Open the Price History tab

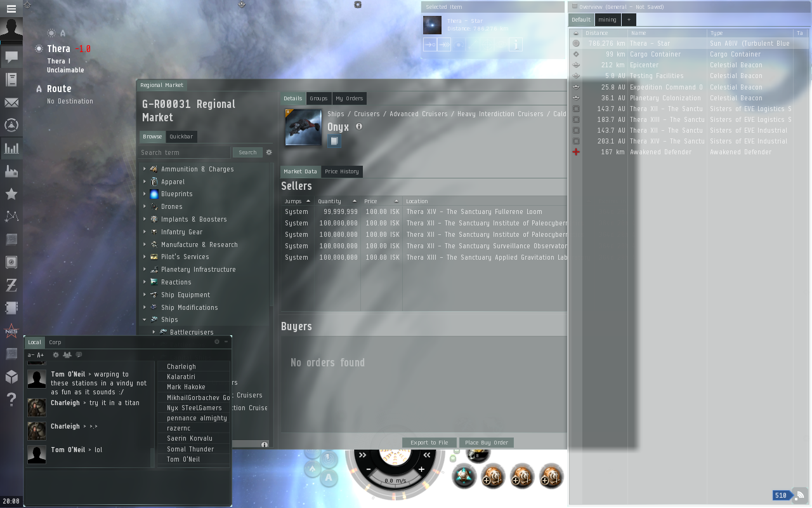pos(341,171)
